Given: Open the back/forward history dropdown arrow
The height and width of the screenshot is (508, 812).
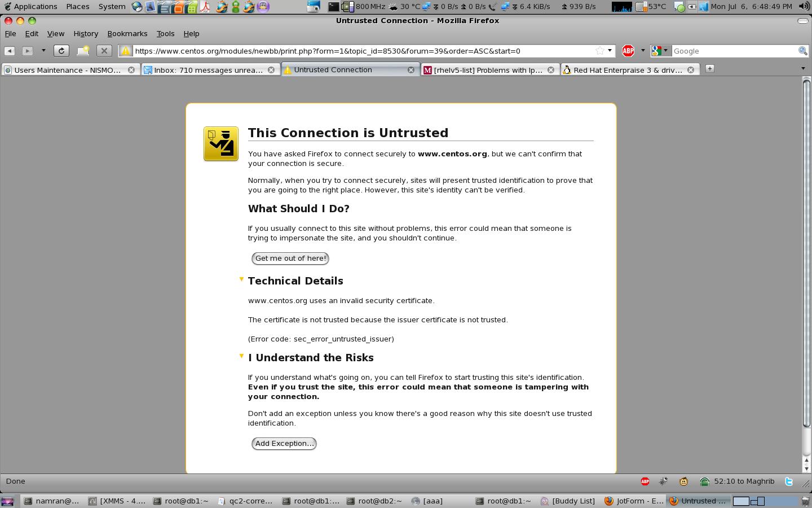Looking at the screenshot, I should pos(43,51).
